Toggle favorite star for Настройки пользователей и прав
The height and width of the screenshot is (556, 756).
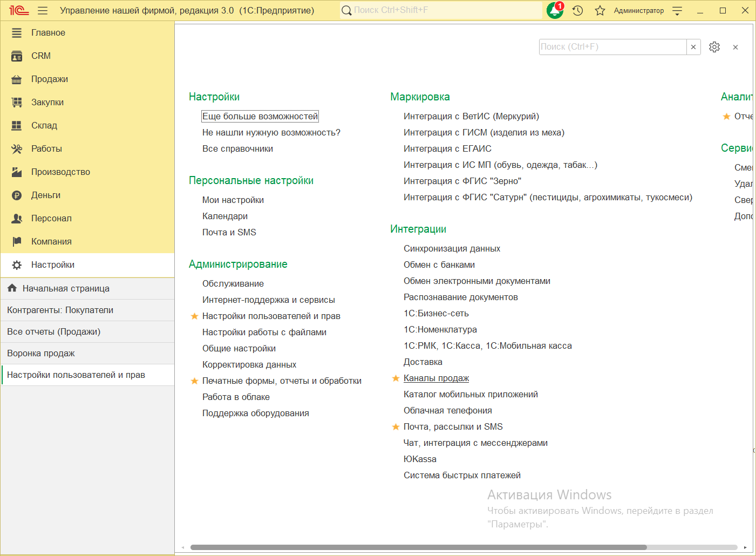(195, 316)
